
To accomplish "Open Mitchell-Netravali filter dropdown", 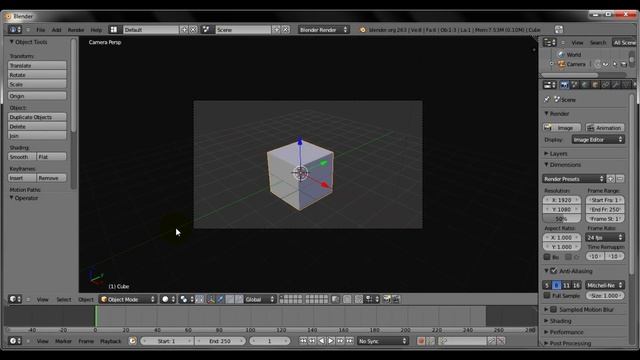I will point(605,285).
